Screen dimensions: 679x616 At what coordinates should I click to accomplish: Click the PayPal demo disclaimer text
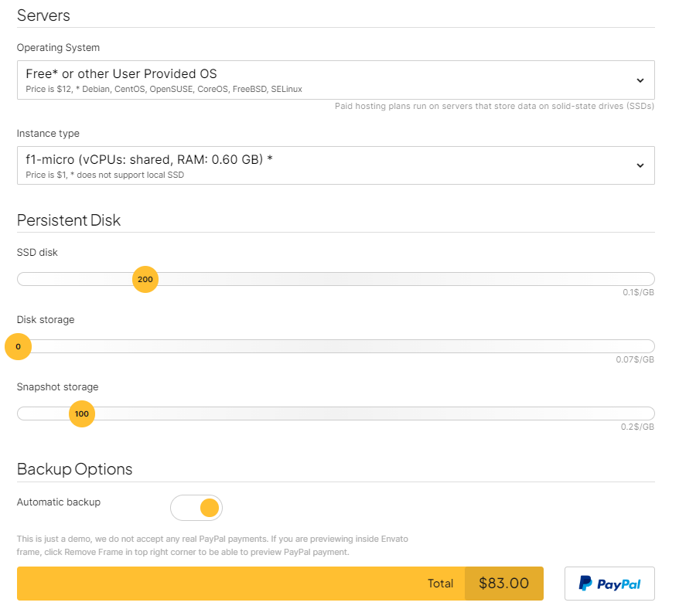tap(212, 546)
